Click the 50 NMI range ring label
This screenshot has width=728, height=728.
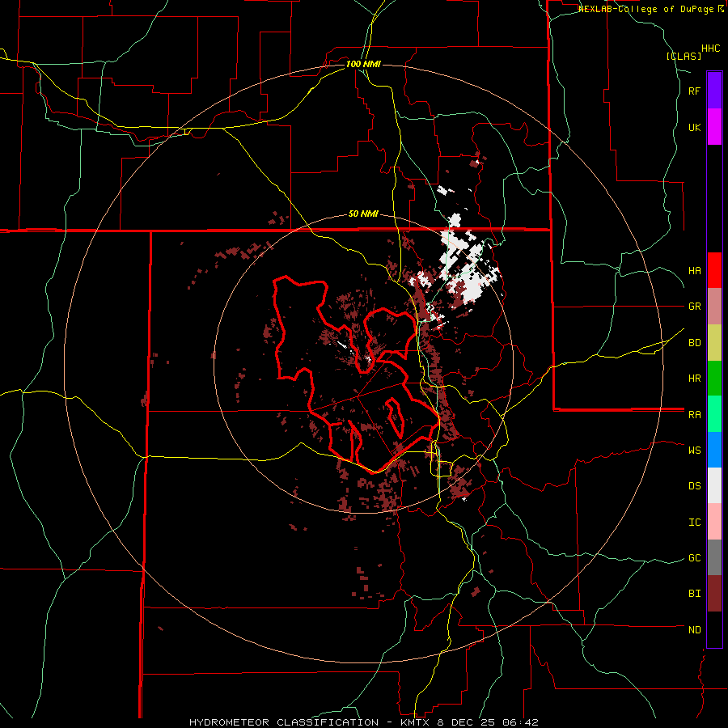pos(363,214)
